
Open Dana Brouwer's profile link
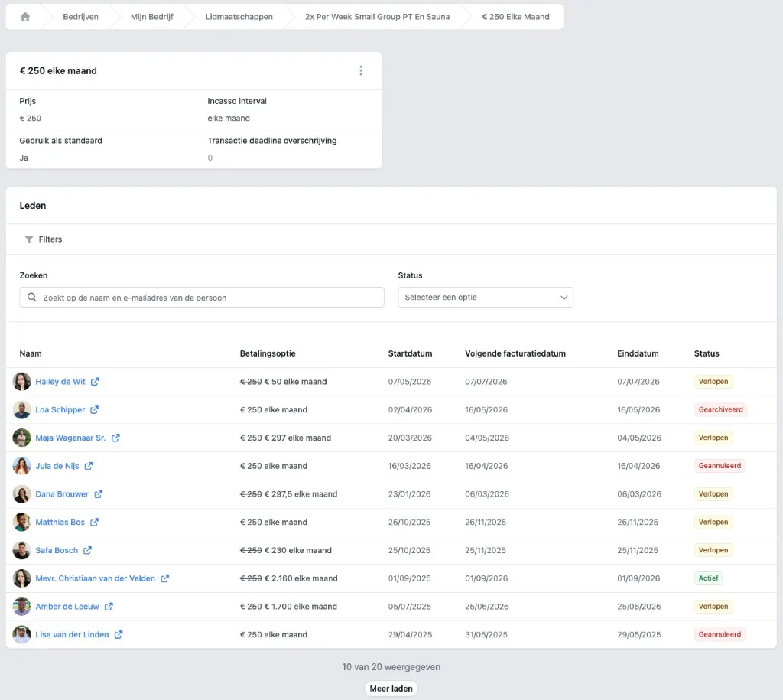(62, 494)
